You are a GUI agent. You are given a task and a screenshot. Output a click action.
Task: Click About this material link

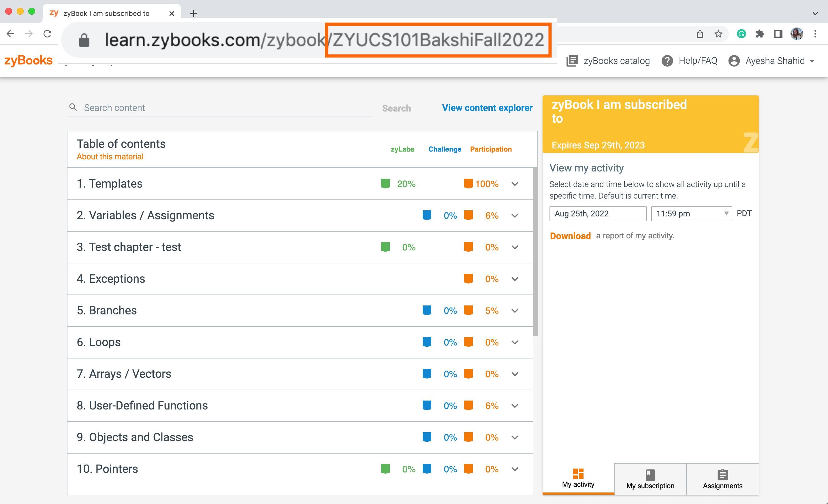[x=110, y=157]
